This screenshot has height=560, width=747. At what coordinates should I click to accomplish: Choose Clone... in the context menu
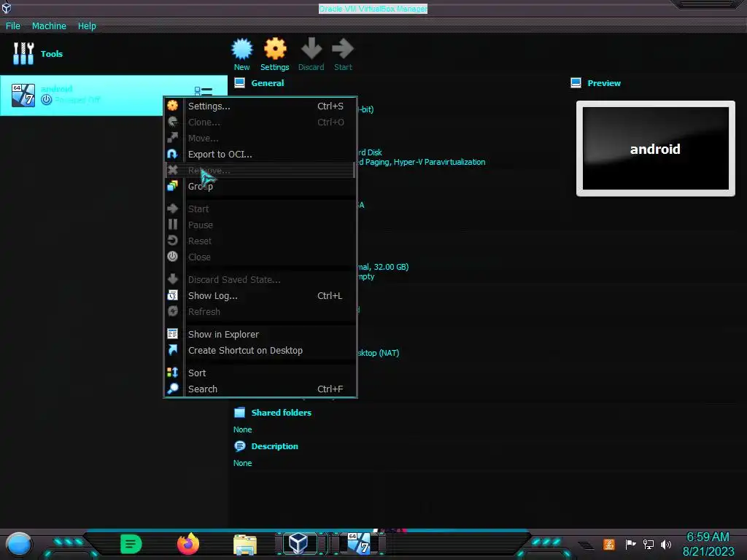pyautogui.click(x=260, y=122)
